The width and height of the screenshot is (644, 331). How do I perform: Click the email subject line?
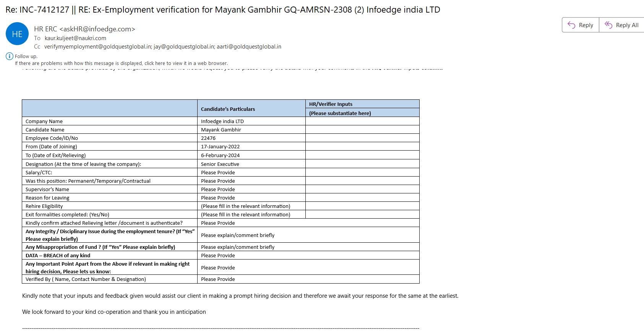coord(223,10)
